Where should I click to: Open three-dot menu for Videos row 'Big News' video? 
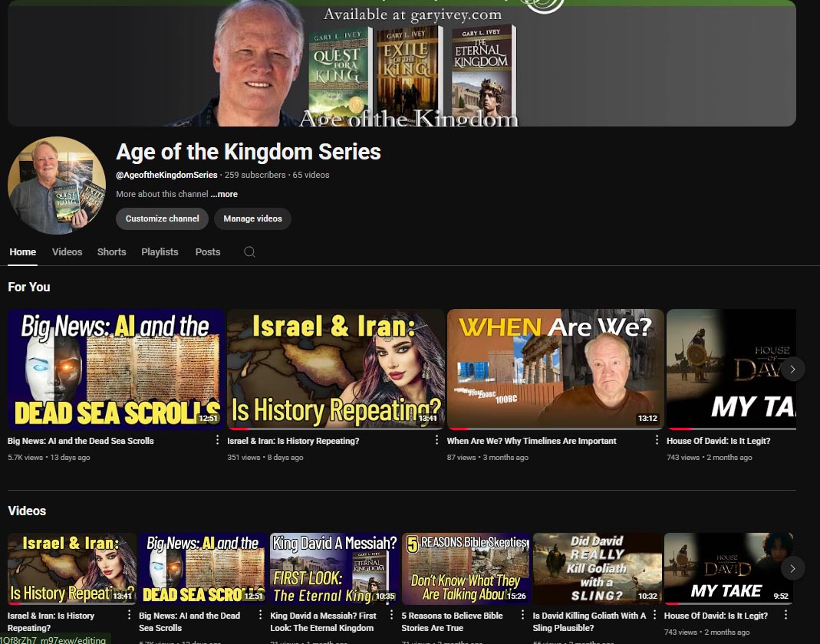pyautogui.click(x=261, y=615)
